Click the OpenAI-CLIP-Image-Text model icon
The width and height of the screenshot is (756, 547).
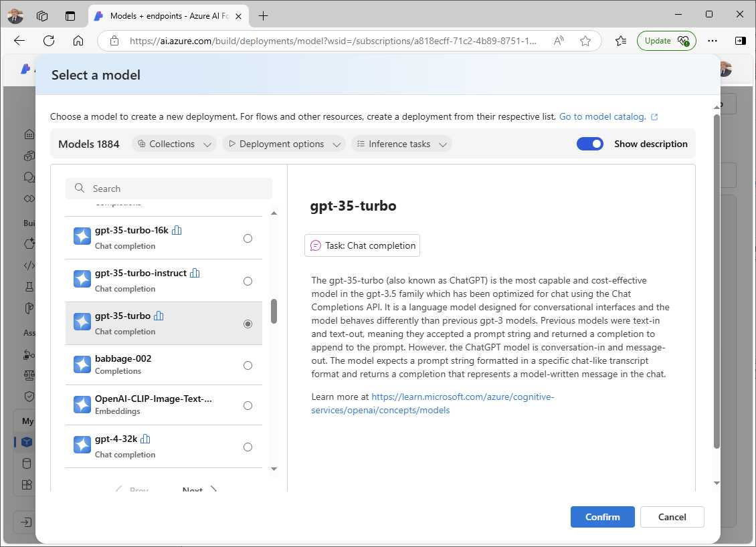pos(82,405)
